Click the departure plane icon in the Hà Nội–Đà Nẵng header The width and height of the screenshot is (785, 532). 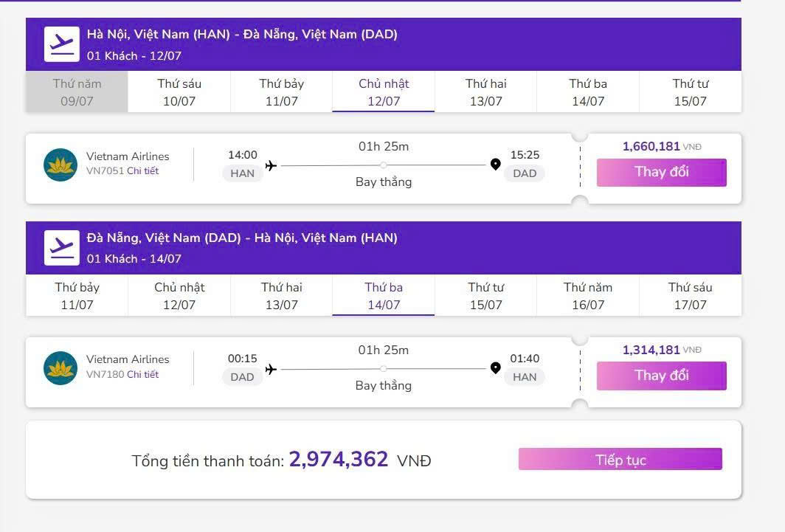[x=61, y=44]
